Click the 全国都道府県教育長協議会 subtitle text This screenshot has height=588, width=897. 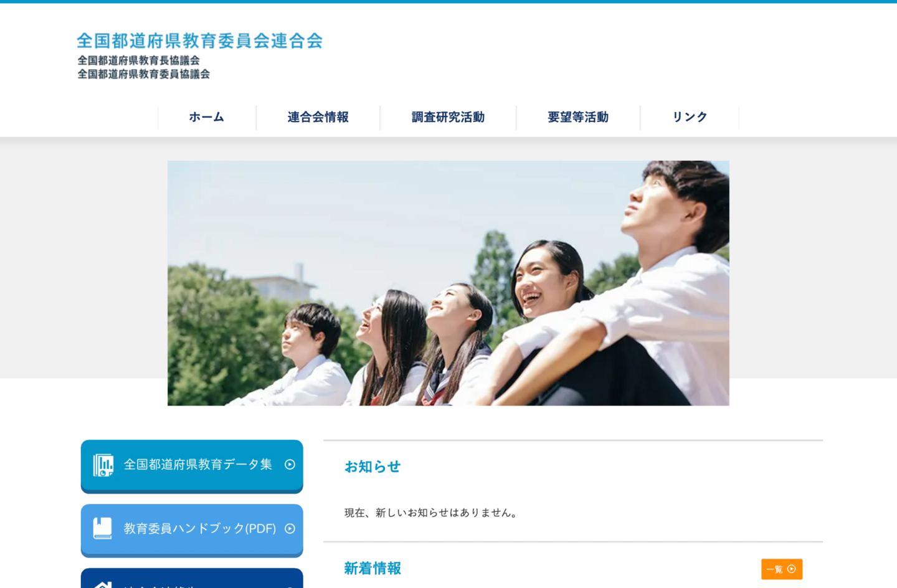click(138, 60)
